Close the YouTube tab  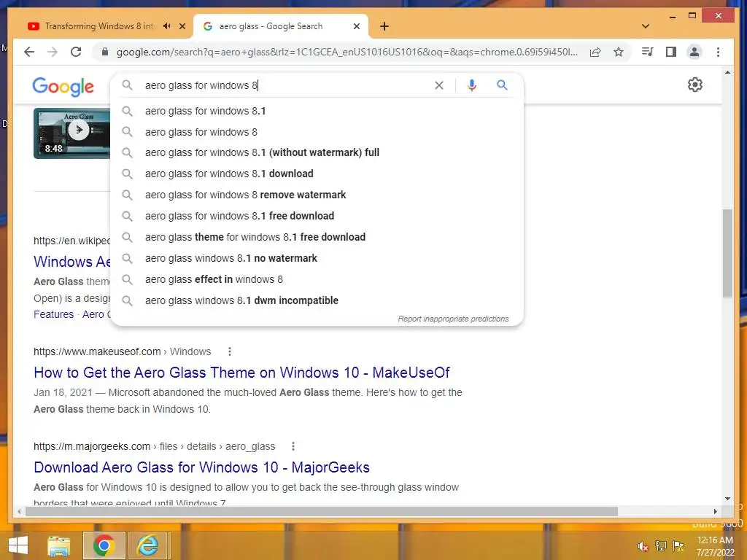[182, 26]
